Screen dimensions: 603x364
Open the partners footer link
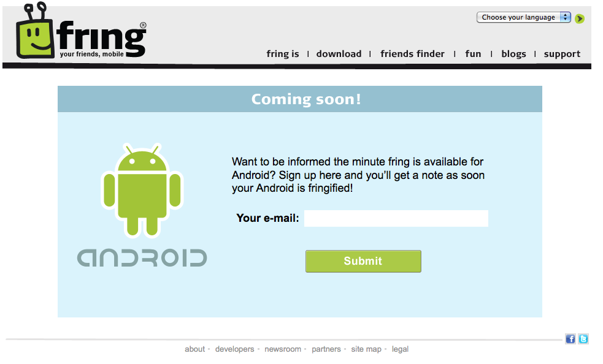(x=326, y=349)
